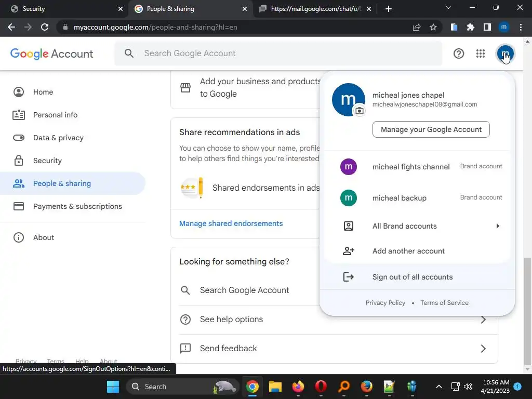The height and width of the screenshot is (399, 532).
Task: Click the sign out icon in account menu
Action: (x=349, y=277)
